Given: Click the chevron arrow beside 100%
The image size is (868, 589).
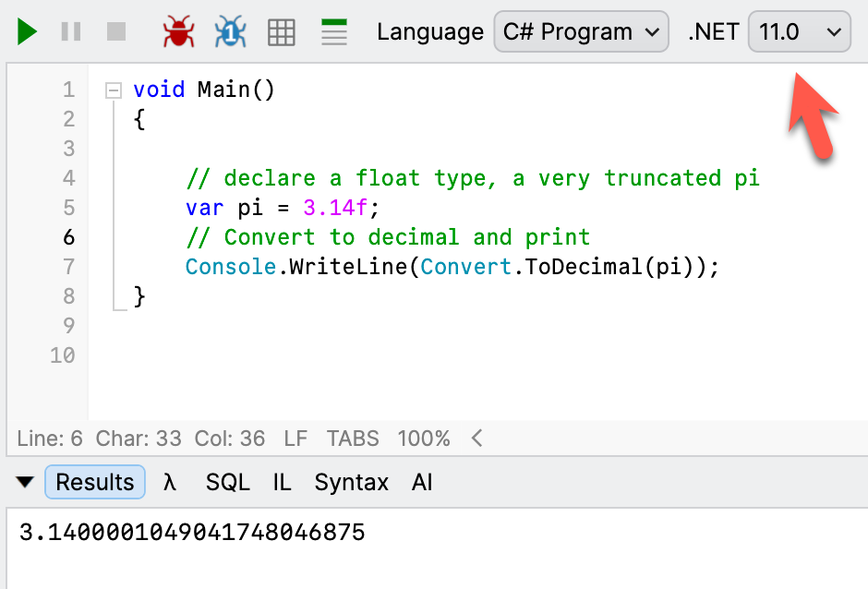Looking at the screenshot, I should click(477, 439).
